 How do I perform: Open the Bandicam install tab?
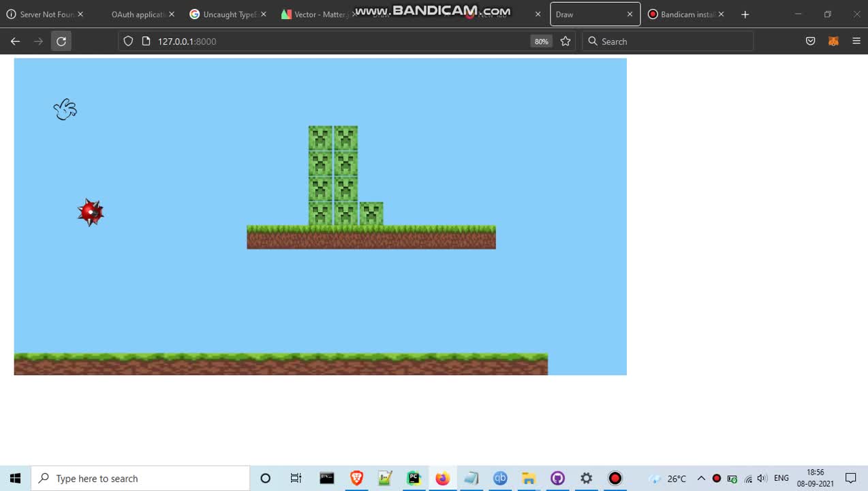tap(681, 14)
